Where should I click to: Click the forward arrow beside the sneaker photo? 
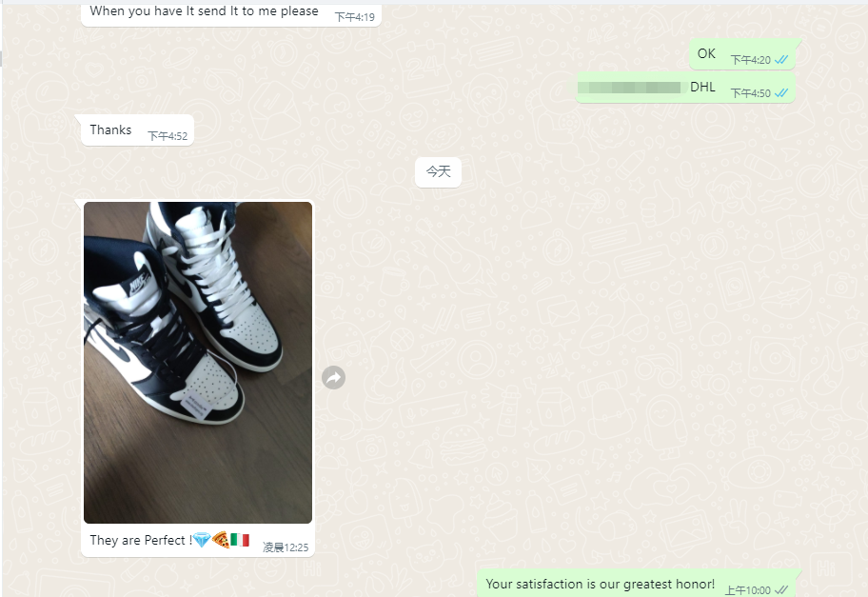[x=333, y=378]
